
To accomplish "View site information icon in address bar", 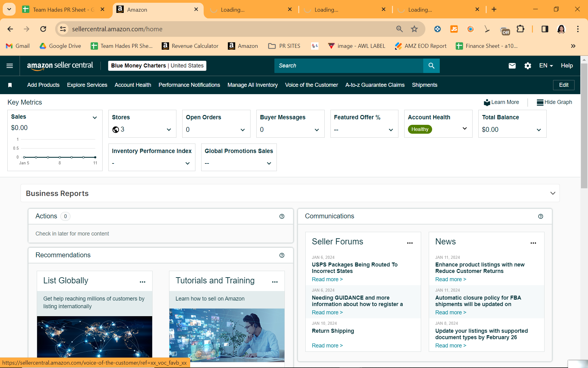I will pyautogui.click(x=63, y=29).
